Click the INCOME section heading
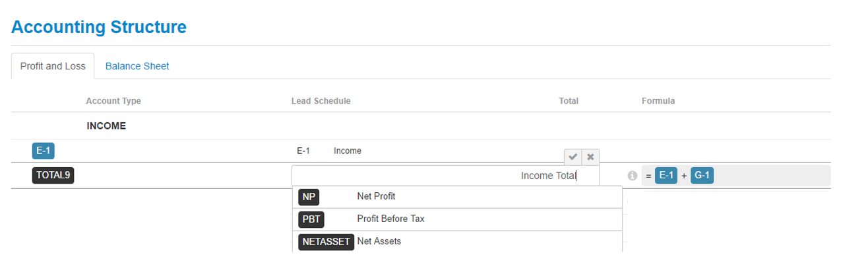This screenshot has width=868, height=255. click(x=106, y=126)
